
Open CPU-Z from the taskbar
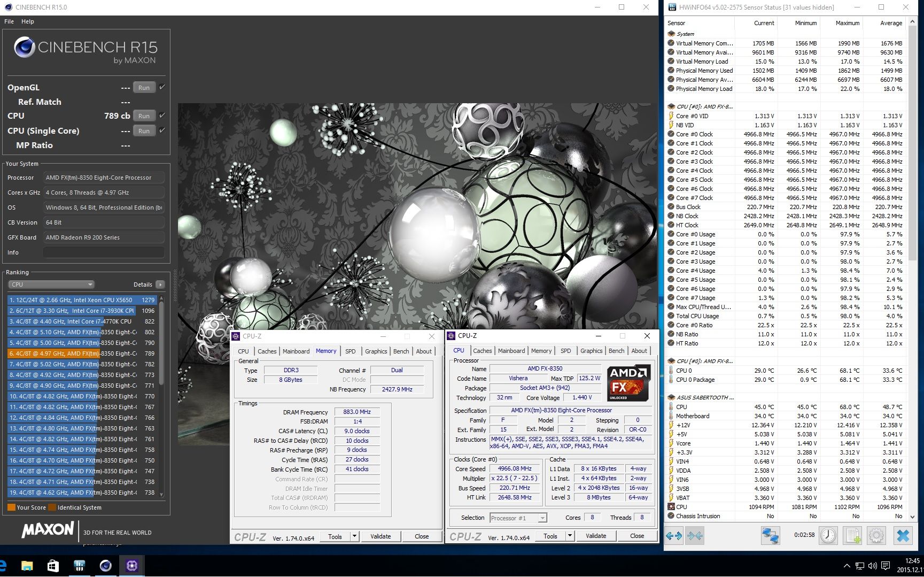coord(132,565)
